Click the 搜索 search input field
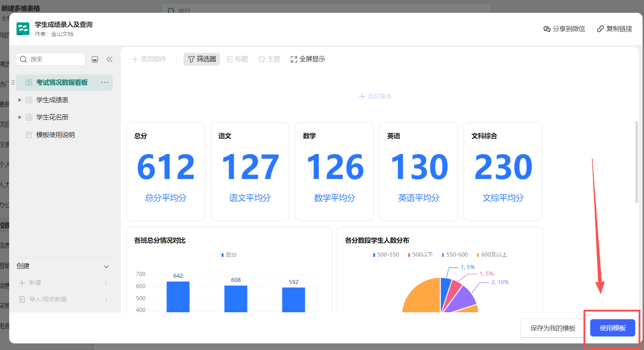The width and height of the screenshot is (644, 350). (x=55, y=59)
